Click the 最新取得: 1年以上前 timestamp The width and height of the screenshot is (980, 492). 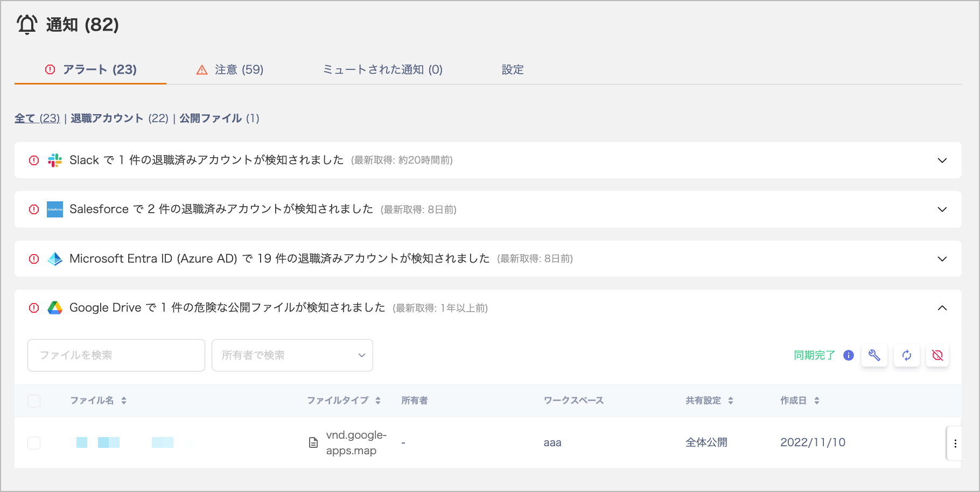(440, 308)
